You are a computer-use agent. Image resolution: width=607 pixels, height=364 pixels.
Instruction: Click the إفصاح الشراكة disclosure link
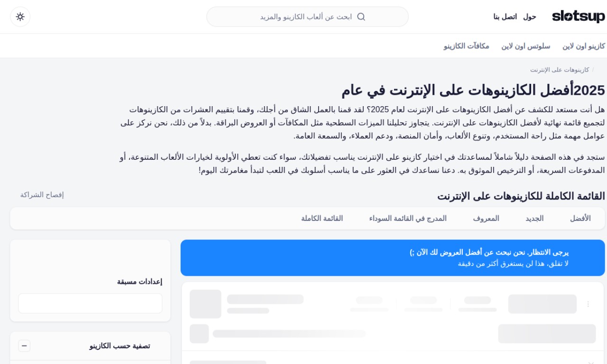coord(42,195)
